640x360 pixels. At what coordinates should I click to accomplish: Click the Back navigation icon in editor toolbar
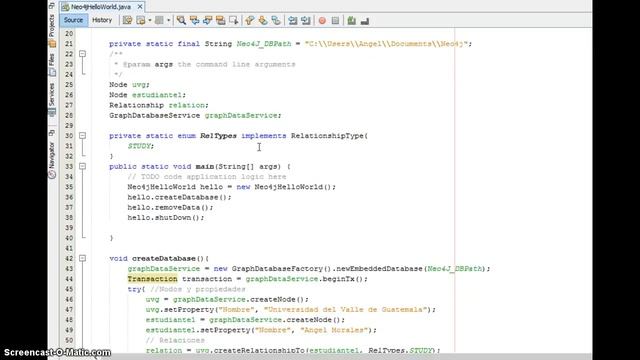click(141, 20)
